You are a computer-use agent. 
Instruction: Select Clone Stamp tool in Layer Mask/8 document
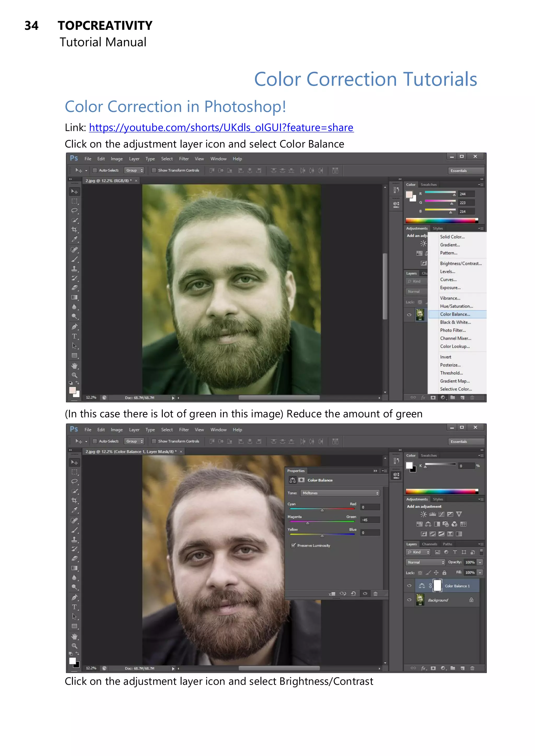pyautogui.click(x=74, y=539)
